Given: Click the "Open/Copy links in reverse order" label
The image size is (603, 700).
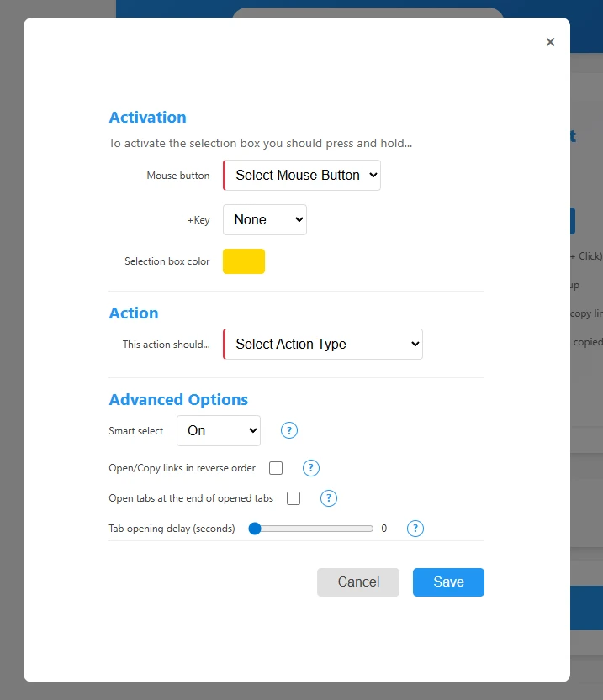Looking at the screenshot, I should pyautogui.click(x=182, y=468).
